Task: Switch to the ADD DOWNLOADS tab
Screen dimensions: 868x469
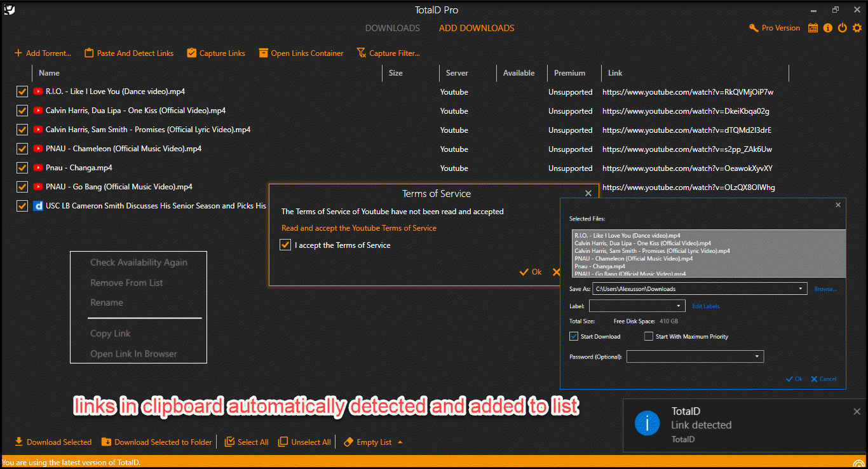Action: click(477, 28)
